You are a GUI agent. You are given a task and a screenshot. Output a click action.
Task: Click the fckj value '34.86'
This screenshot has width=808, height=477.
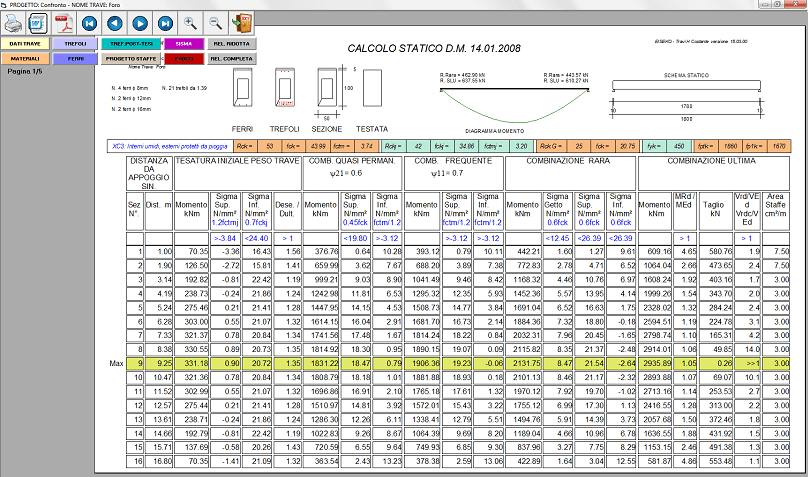(467, 146)
